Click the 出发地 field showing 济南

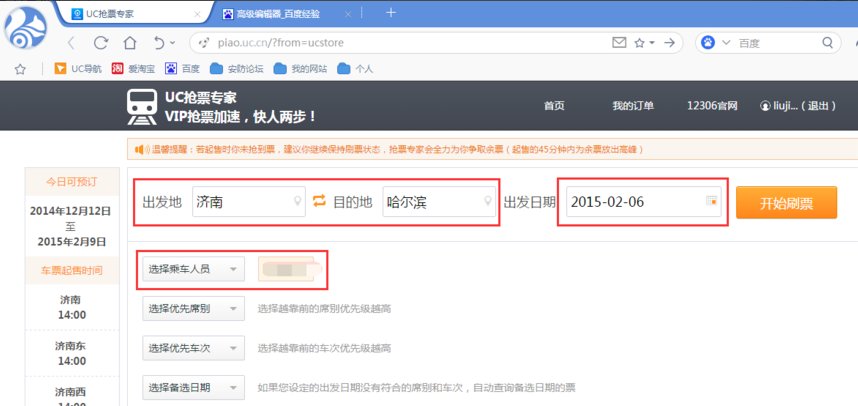pyautogui.click(x=249, y=202)
